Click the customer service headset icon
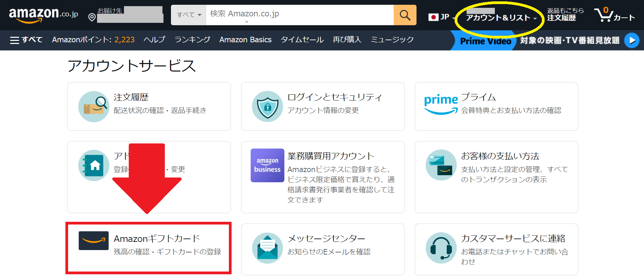The width and height of the screenshot is (644, 278). coord(441,248)
